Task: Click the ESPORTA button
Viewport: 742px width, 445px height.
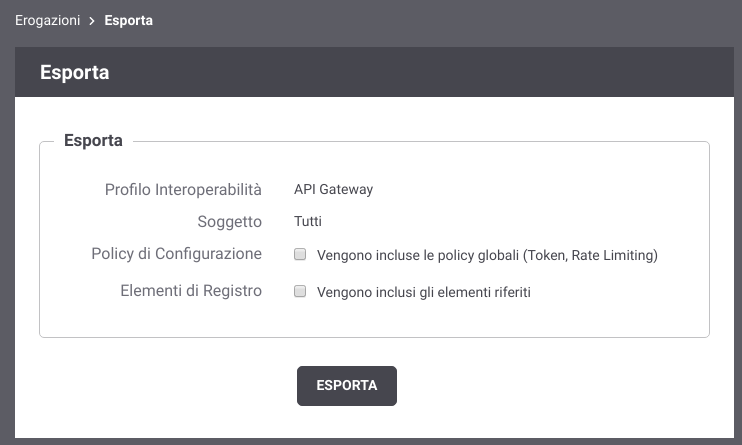Action: click(x=347, y=386)
